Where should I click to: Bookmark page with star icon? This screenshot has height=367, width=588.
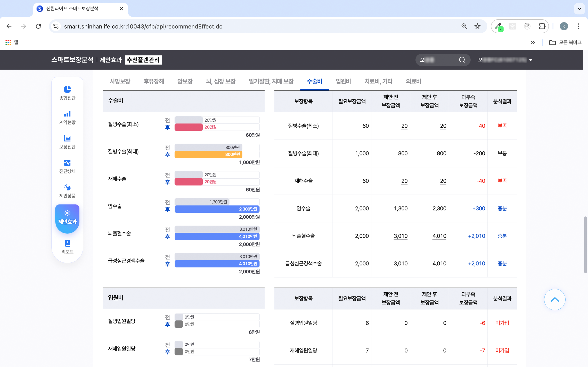(x=477, y=26)
